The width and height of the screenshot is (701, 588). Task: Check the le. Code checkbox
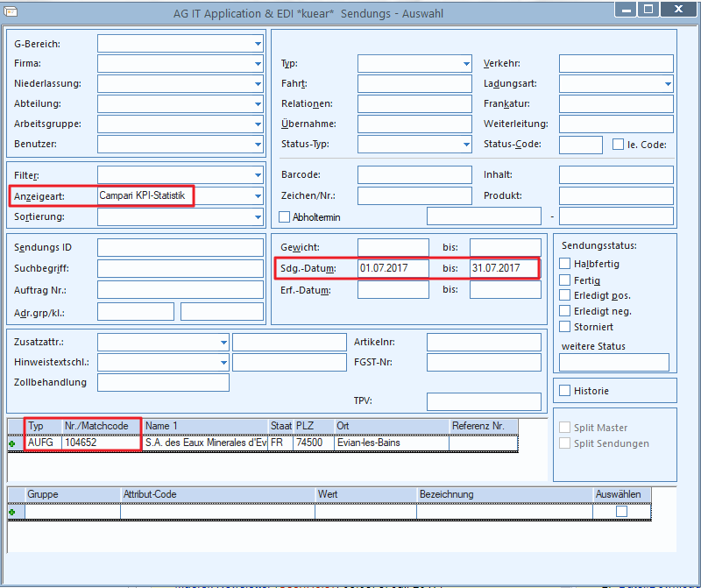coord(618,145)
